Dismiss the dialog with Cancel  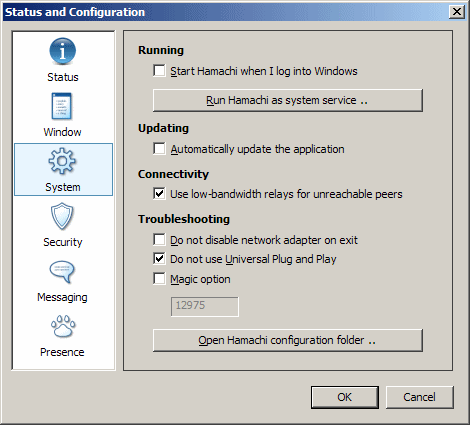tap(420, 397)
